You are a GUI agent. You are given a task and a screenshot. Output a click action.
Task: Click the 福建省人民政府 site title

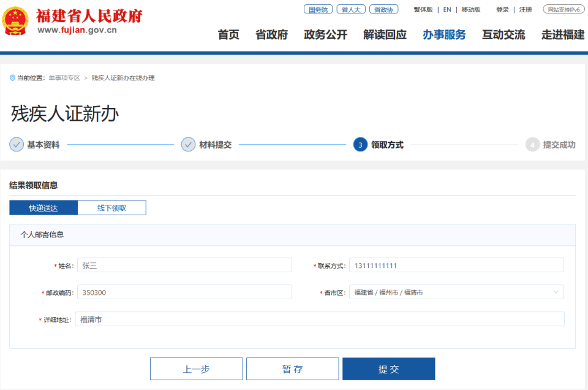(89, 16)
